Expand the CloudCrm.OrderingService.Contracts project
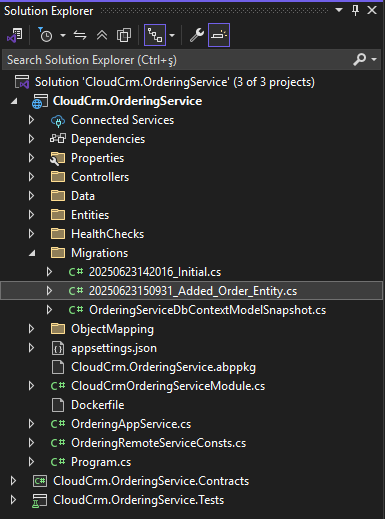This screenshot has height=519, width=385. pos(13,481)
